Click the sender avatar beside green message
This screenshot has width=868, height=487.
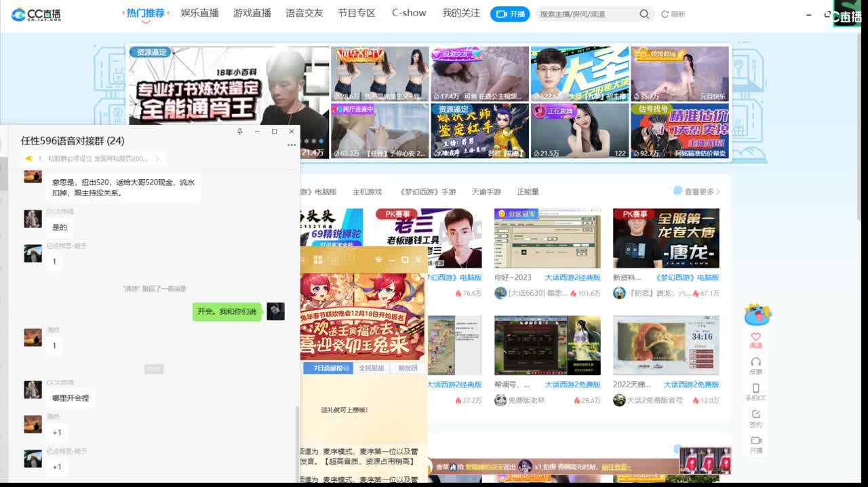(275, 311)
